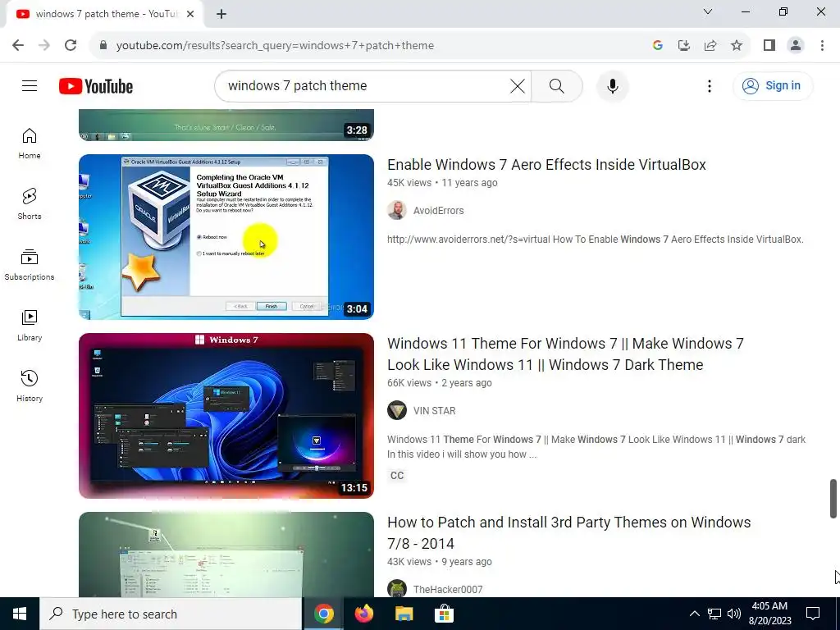The image size is (840, 630).
Task: Click the taskbar Type here to search box
Action: [x=171, y=614]
